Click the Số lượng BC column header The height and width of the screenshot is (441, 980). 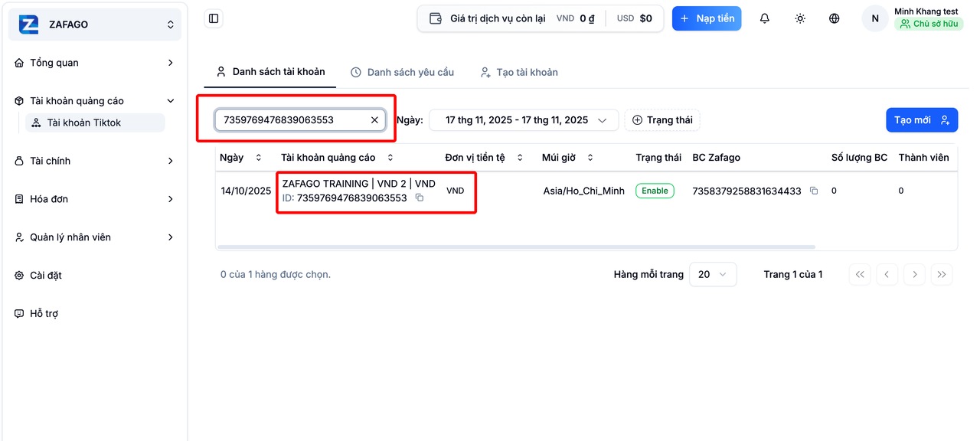[x=859, y=158]
